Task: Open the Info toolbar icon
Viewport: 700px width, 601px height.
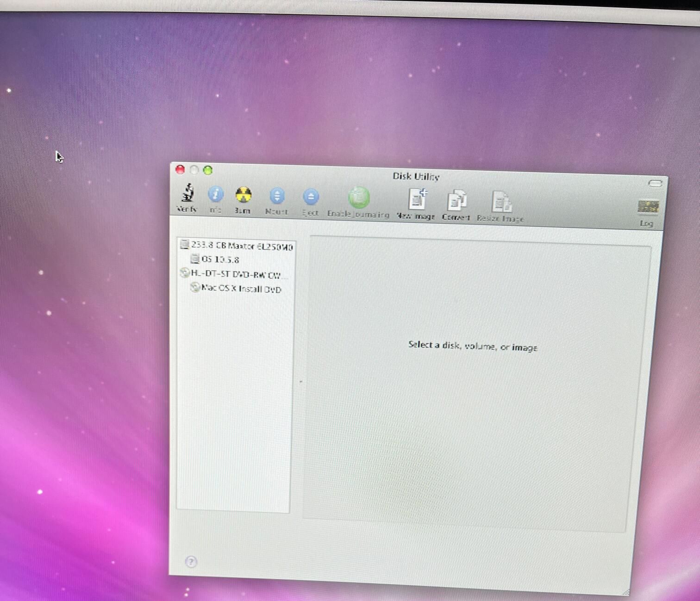Action: coord(215,194)
